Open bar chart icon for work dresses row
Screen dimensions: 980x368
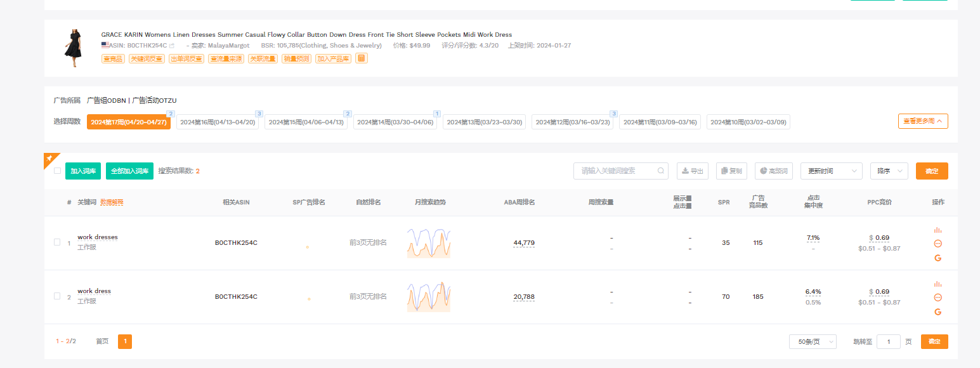tap(938, 230)
